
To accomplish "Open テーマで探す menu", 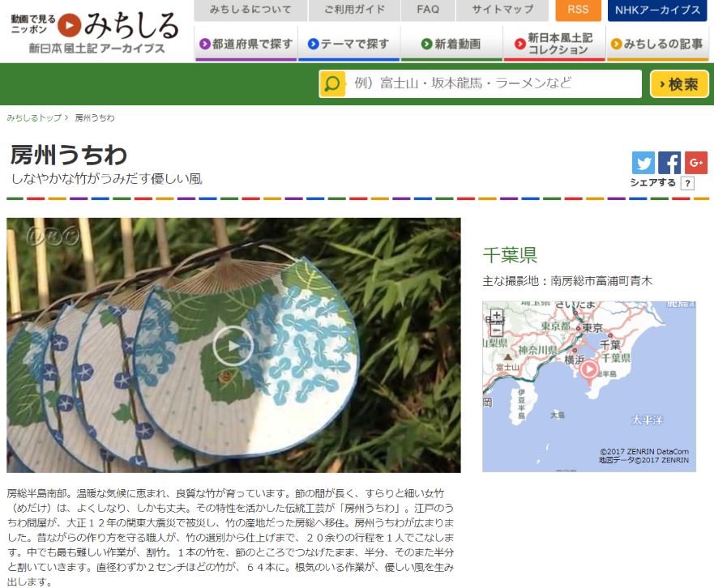I will [x=348, y=45].
